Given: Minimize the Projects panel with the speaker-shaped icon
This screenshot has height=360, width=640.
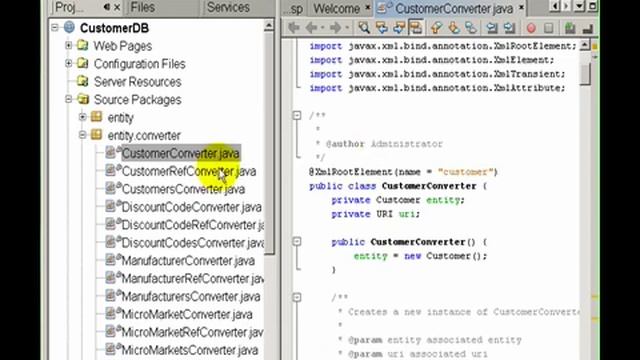Looking at the screenshot, I should [107, 7].
